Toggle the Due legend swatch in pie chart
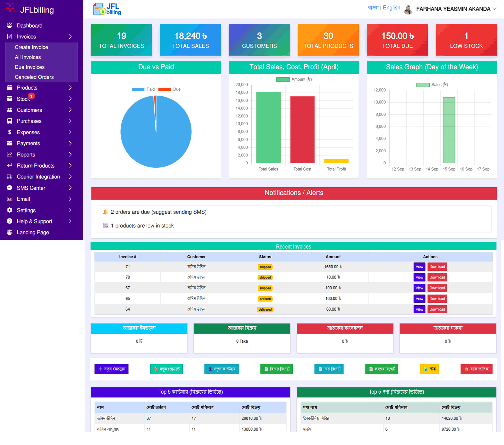 point(164,89)
